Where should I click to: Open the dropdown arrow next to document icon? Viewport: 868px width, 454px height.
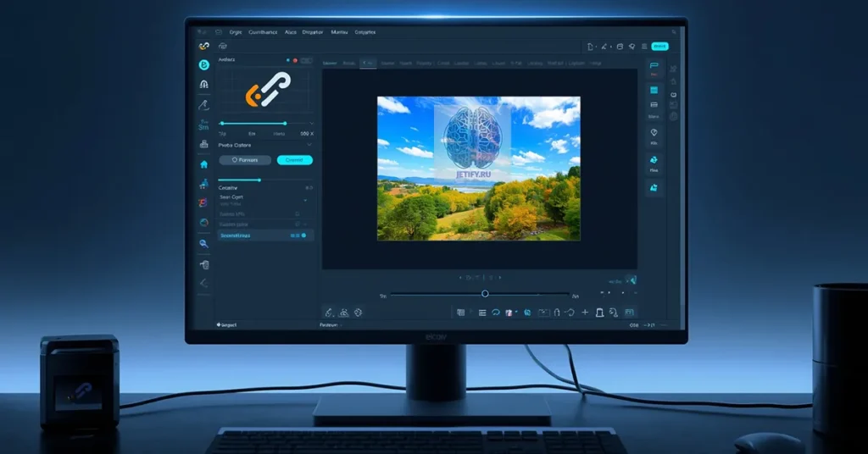pos(596,47)
